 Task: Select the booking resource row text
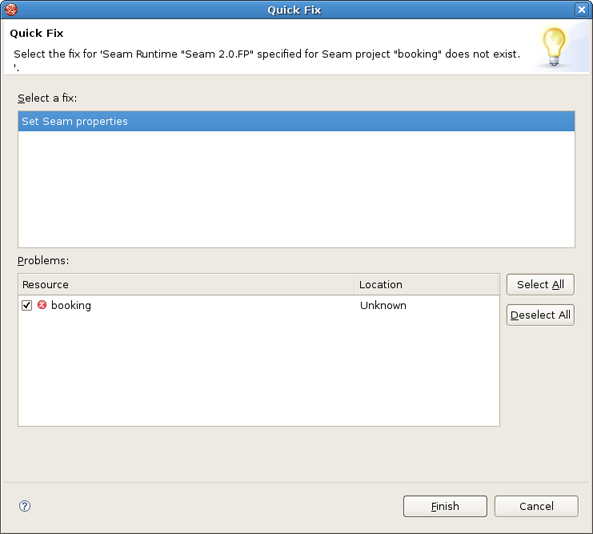[71, 305]
